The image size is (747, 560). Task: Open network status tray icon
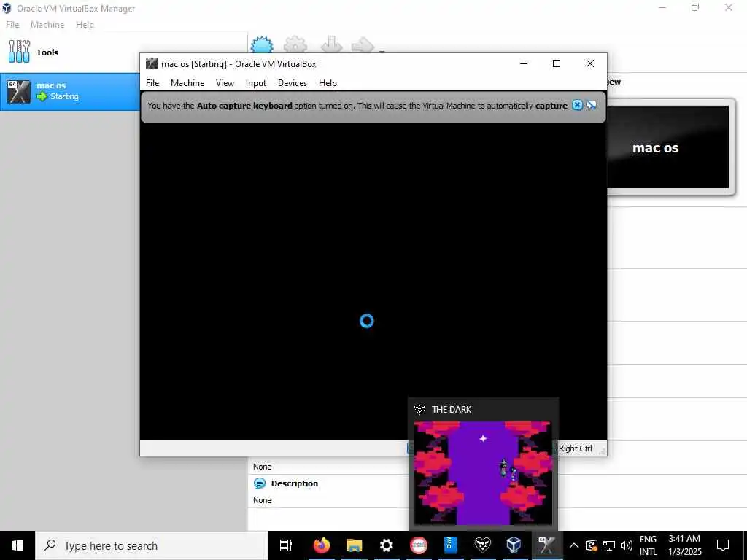609,545
